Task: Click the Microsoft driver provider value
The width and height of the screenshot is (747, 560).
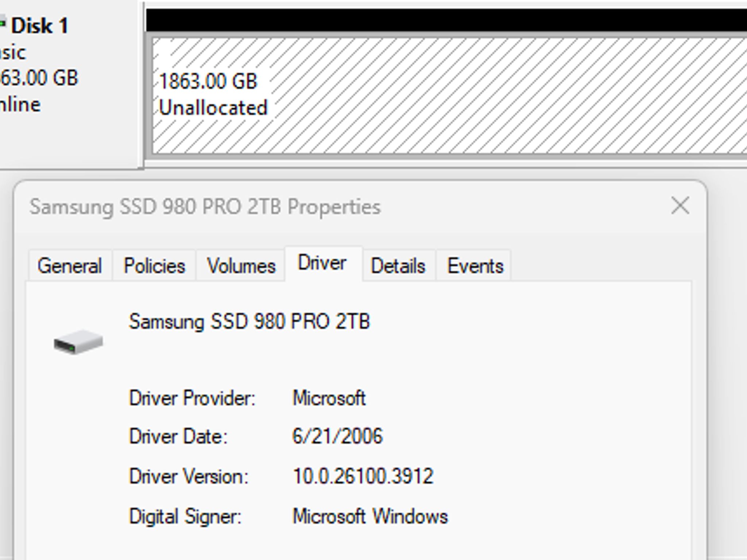Action: (329, 398)
